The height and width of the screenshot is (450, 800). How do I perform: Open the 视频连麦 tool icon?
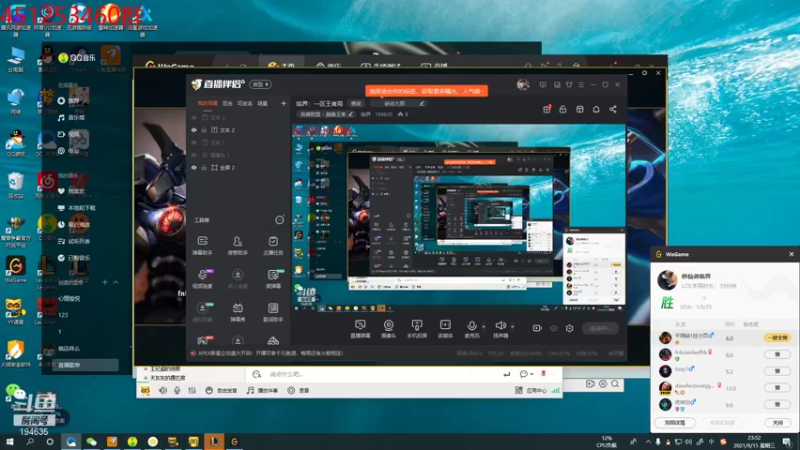click(x=203, y=279)
